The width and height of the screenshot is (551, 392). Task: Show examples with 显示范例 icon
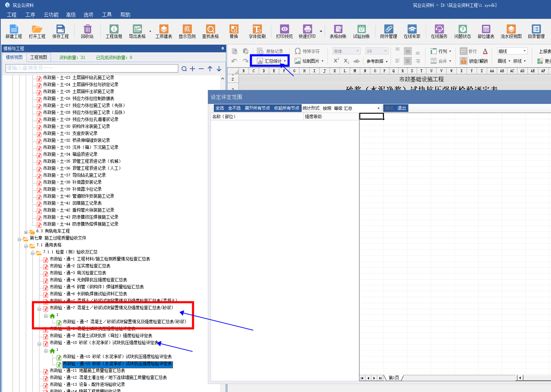tap(187, 31)
